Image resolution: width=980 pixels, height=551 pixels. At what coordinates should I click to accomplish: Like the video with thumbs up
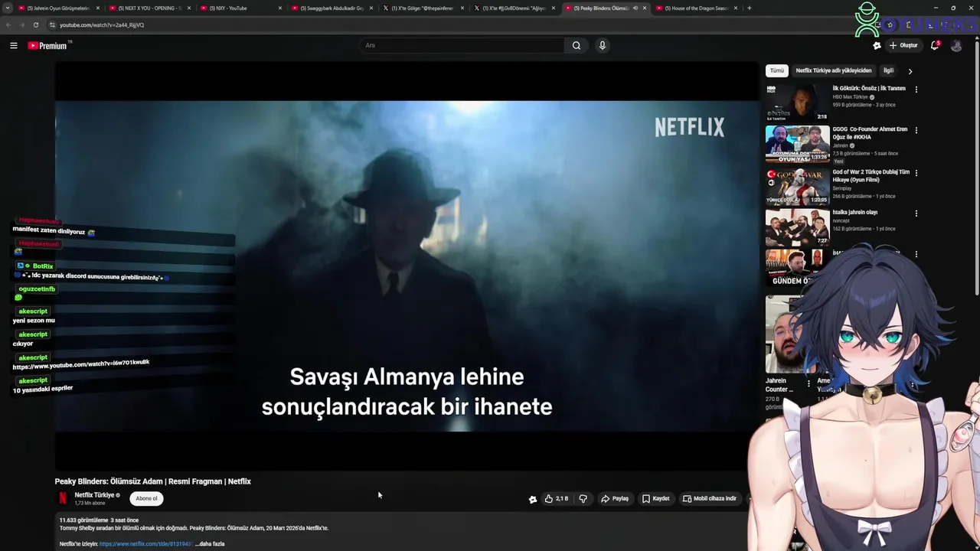coord(556,499)
